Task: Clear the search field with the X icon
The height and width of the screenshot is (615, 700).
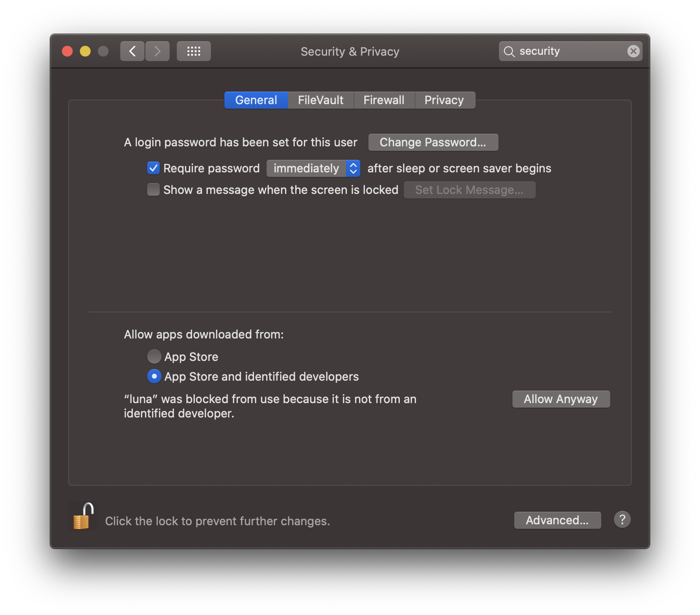Action: tap(633, 51)
